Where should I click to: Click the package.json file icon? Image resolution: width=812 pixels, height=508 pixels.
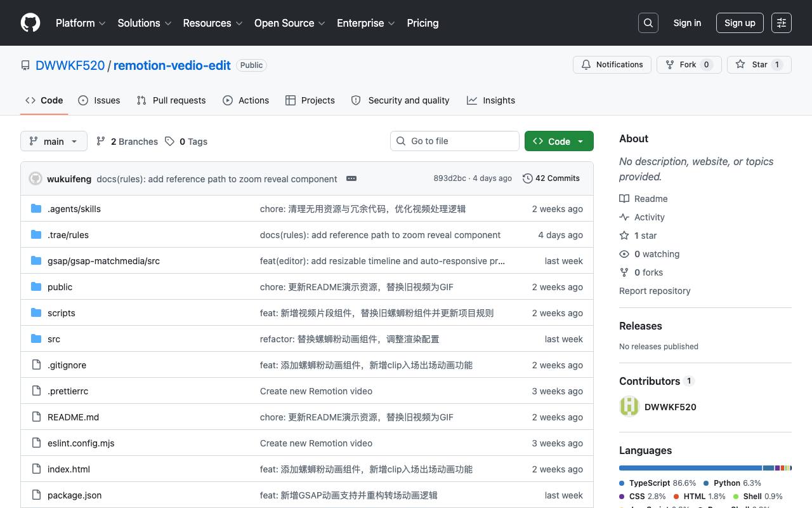click(36, 495)
